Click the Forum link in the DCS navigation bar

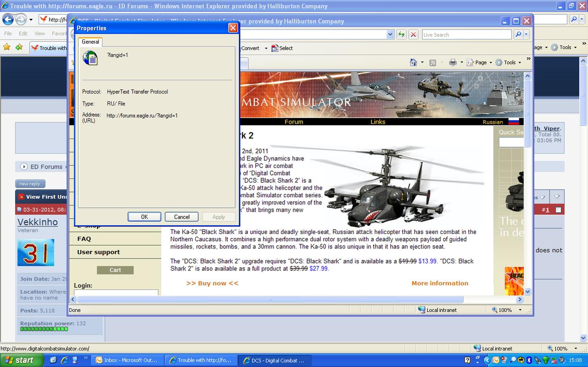tap(294, 122)
